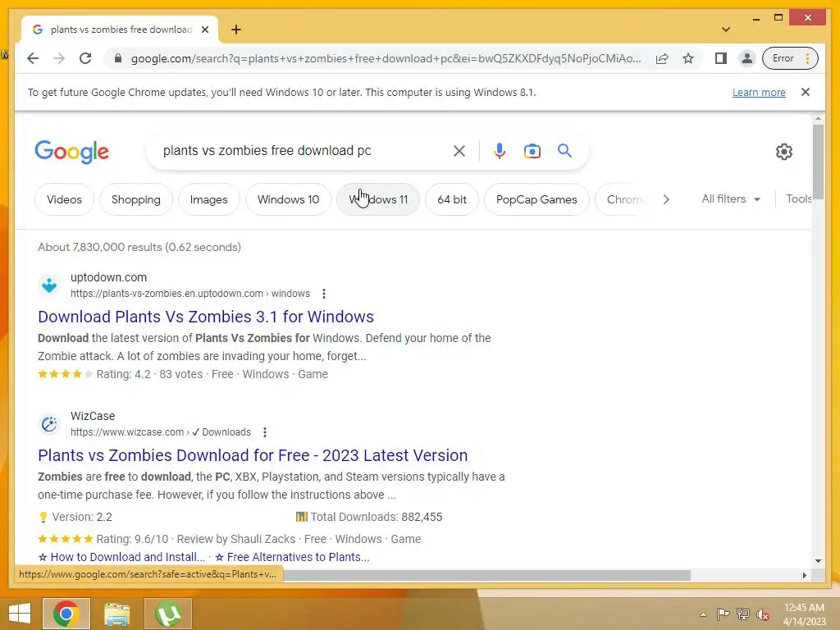Click the vertical scrollbar thumb
The height and width of the screenshot is (630, 840).
tap(818, 162)
